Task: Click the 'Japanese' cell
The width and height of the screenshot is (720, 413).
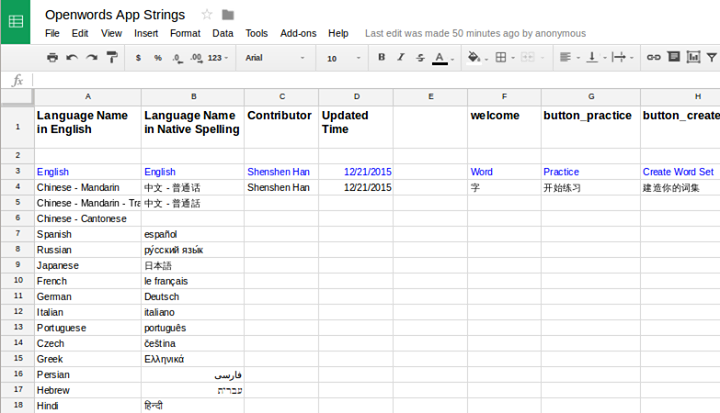Action: (x=88, y=266)
